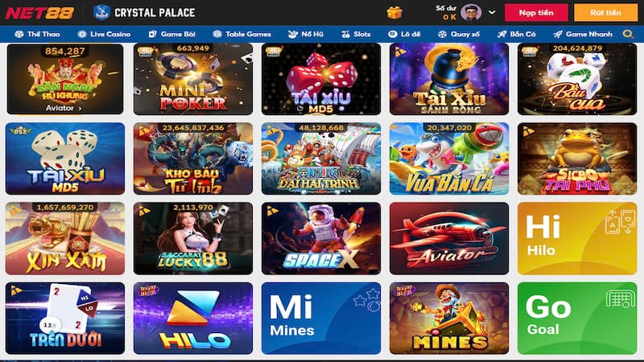This screenshot has height=362, width=644.
Task: Open the yellow Hilo card tile
Action: (577, 238)
